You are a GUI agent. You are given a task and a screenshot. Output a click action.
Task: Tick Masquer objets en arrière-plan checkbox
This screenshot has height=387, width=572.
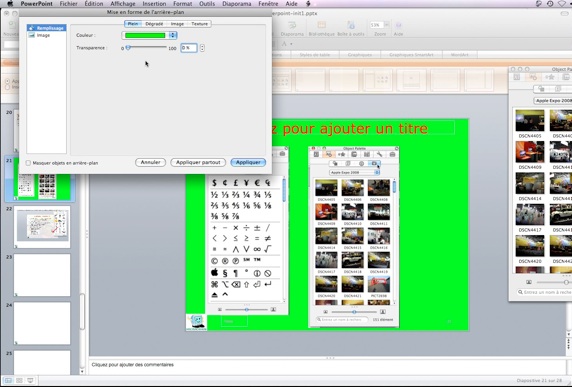tap(28, 163)
